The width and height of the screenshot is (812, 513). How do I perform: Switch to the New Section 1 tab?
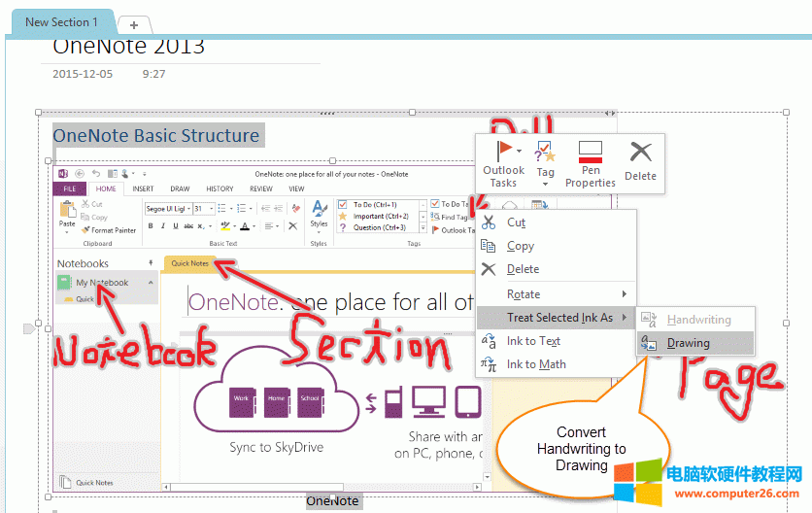(x=60, y=21)
